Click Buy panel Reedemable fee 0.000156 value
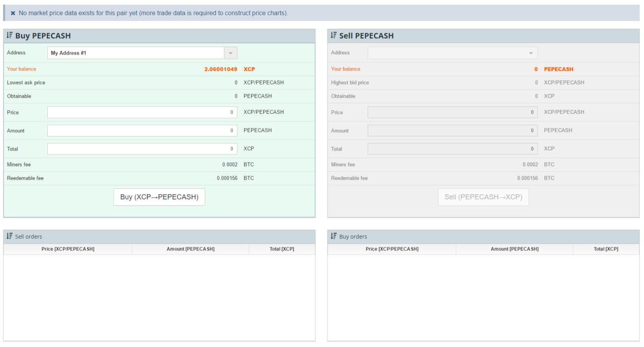The width and height of the screenshot is (644, 347). (x=227, y=178)
